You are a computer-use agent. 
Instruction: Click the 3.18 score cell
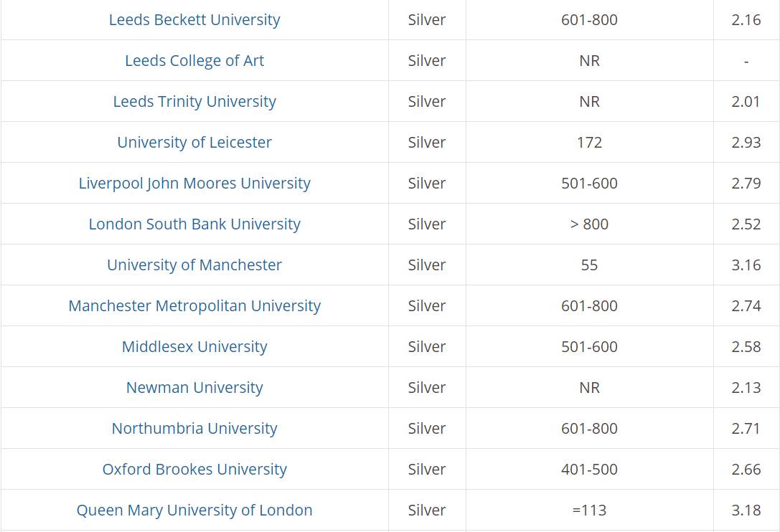746,510
